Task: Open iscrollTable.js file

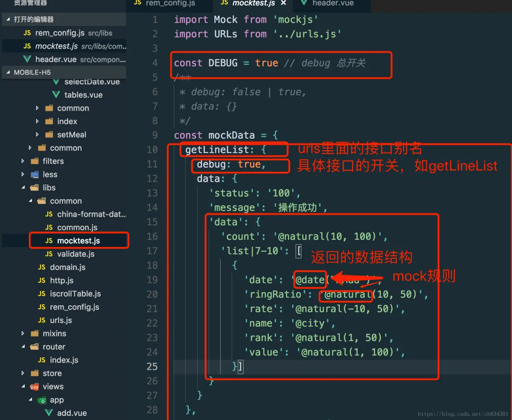Action: click(75, 293)
